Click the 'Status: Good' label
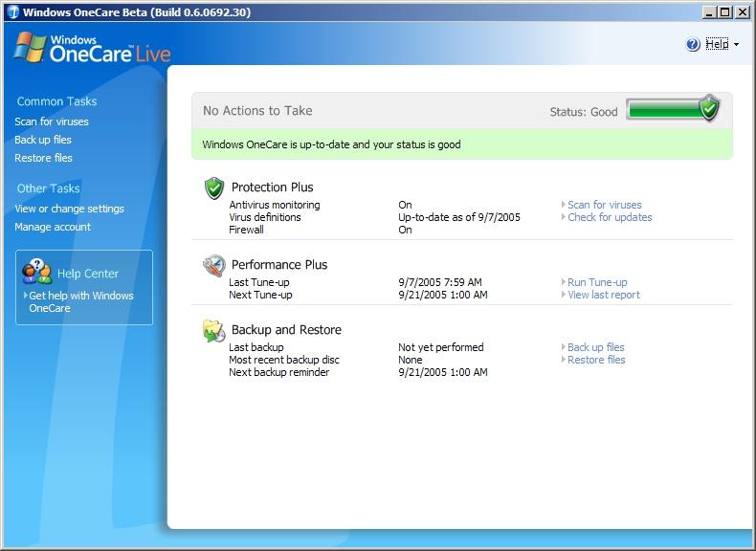Image resolution: width=756 pixels, height=551 pixels. (x=584, y=112)
